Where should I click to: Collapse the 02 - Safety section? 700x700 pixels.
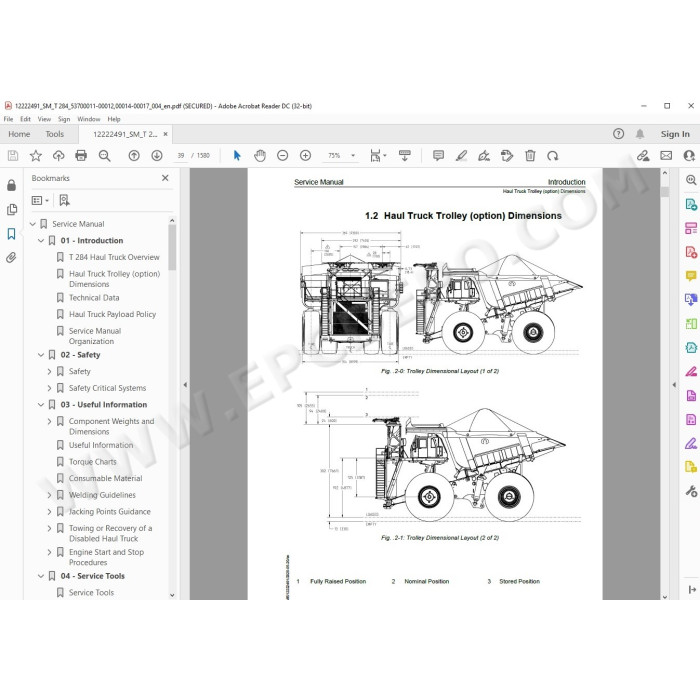(x=41, y=355)
